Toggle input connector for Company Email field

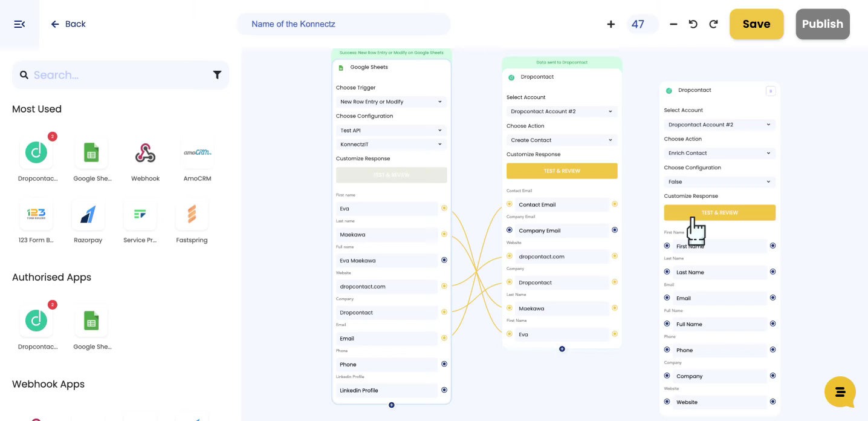pos(510,230)
